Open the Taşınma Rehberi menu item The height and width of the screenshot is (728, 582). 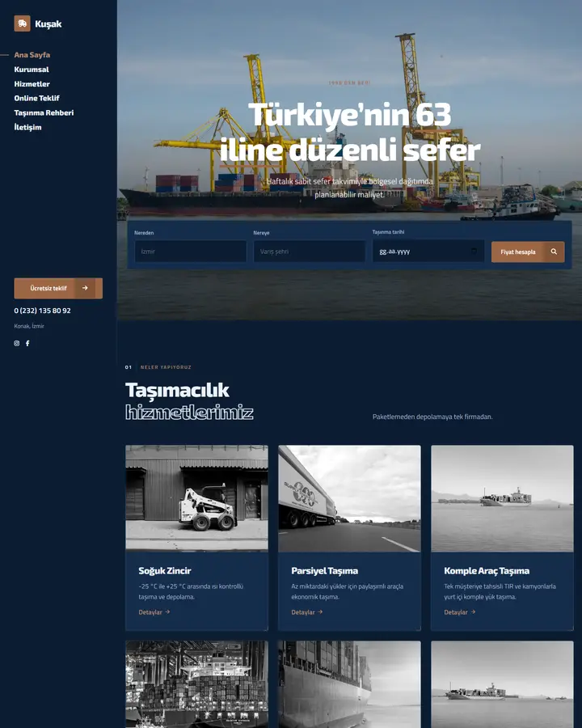[x=44, y=112]
